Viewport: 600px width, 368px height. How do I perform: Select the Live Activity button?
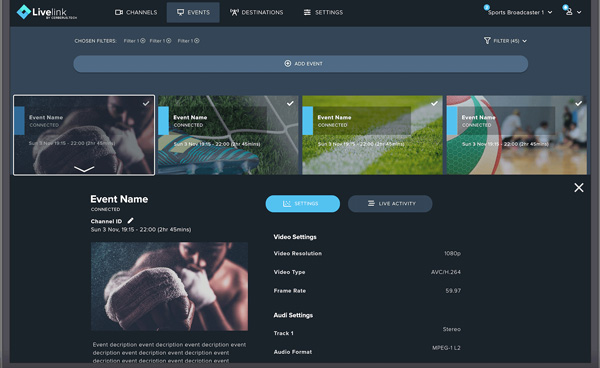coord(390,204)
